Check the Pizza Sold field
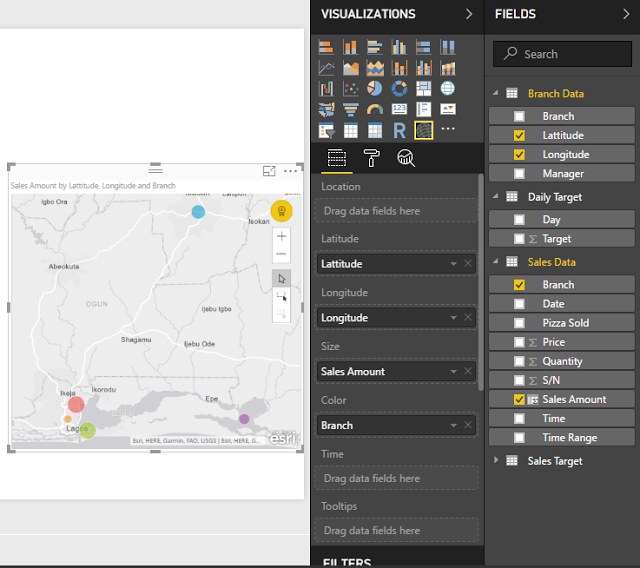This screenshot has height=568, width=640. click(x=519, y=323)
